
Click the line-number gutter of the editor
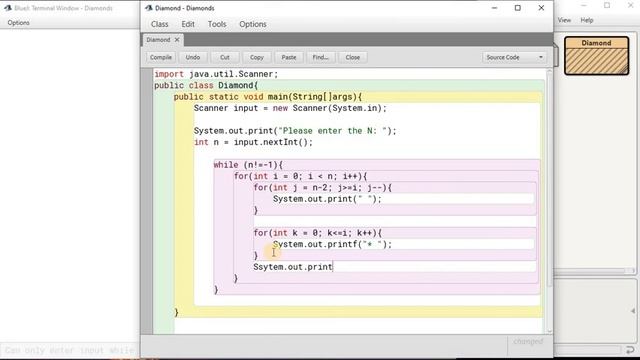147,200
